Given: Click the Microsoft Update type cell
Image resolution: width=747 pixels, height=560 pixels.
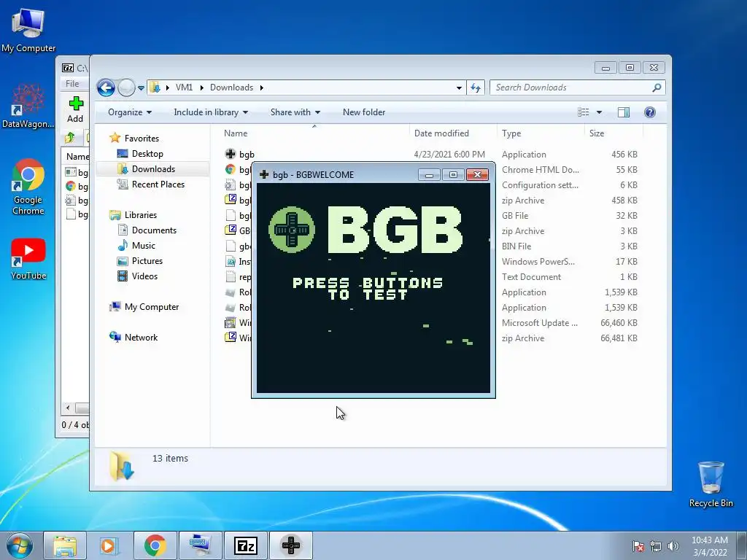Looking at the screenshot, I should click(x=539, y=323).
